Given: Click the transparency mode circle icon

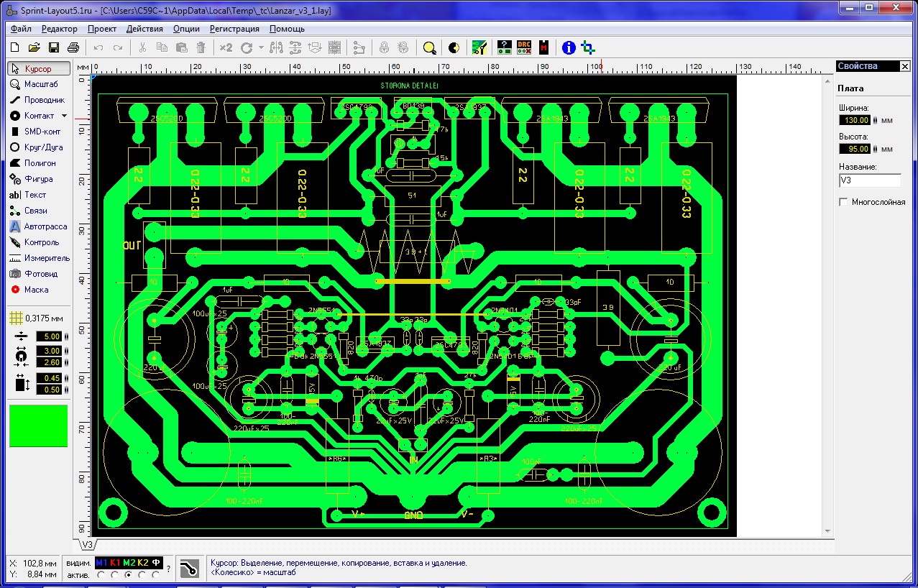Looking at the screenshot, I should (x=454, y=47).
